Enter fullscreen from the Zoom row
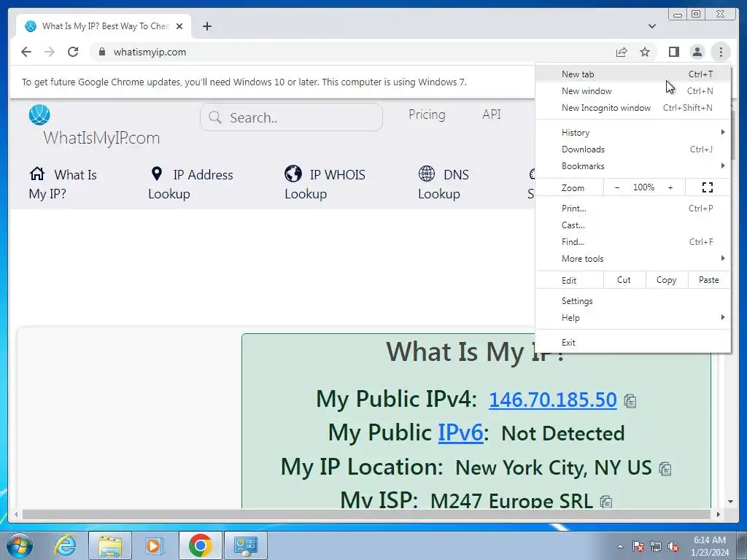The image size is (747, 560). pyautogui.click(x=708, y=187)
